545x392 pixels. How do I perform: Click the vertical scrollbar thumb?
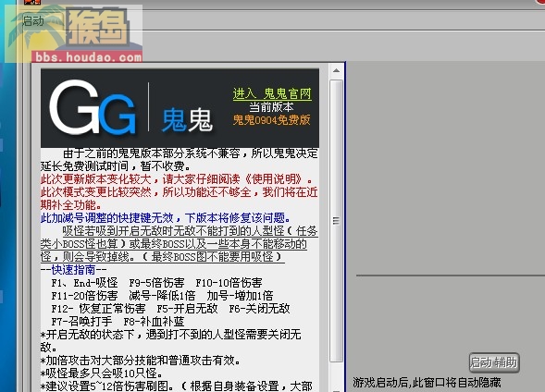336,221
